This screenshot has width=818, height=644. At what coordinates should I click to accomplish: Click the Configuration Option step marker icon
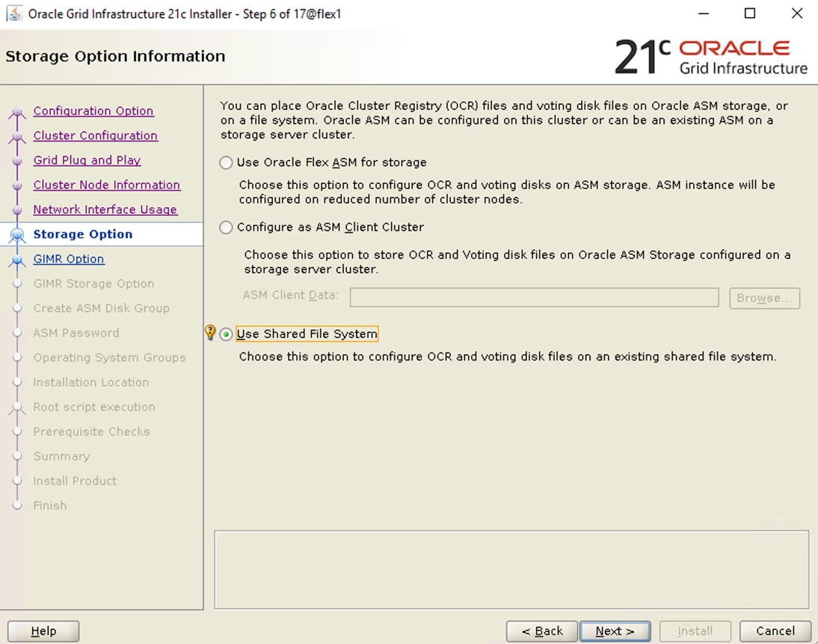[x=17, y=111]
